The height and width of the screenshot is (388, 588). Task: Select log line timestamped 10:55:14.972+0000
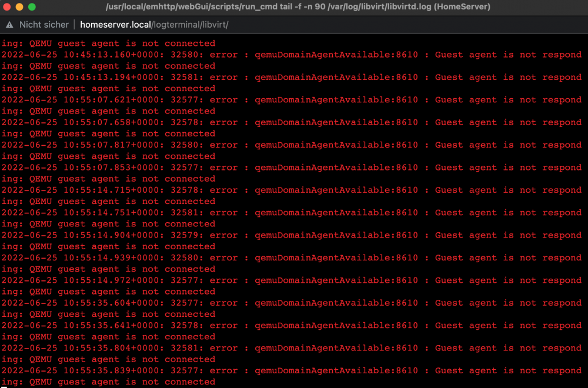pyautogui.click(x=292, y=280)
